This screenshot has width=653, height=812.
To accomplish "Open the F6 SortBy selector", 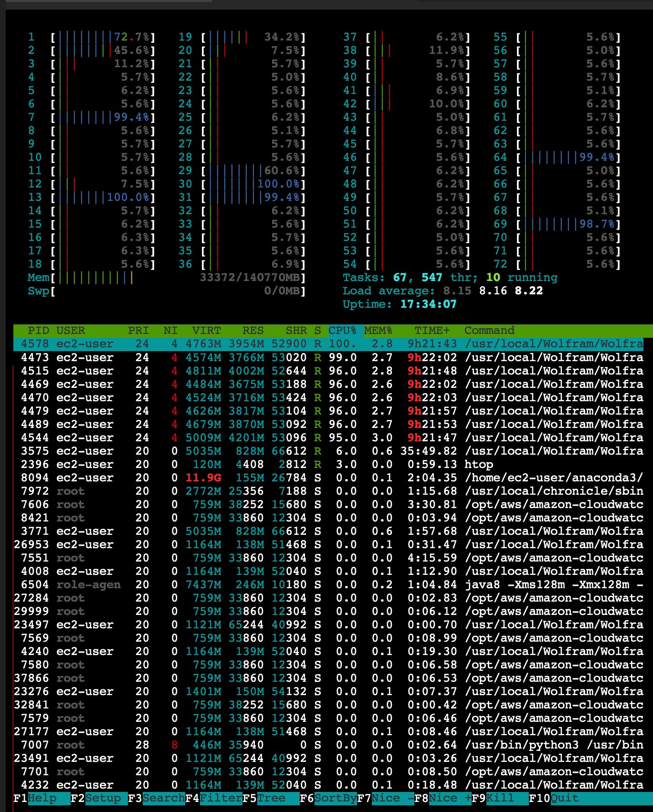I will (x=328, y=798).
